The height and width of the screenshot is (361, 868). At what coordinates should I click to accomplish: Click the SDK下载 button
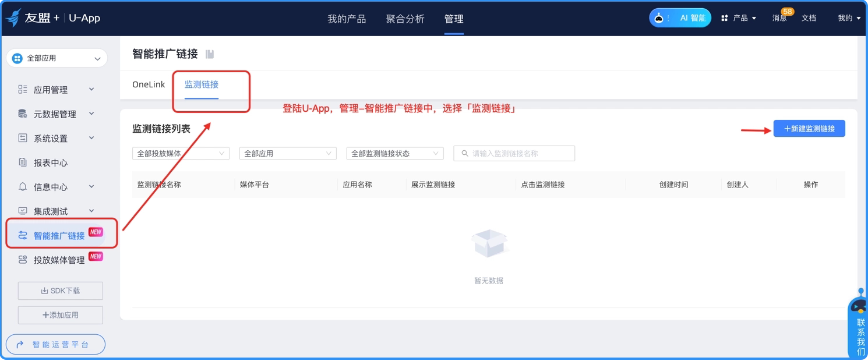(61, 291)
